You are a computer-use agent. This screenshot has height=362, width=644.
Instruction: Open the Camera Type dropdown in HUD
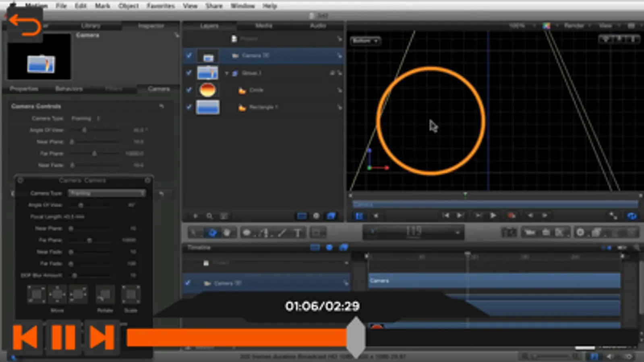click(107, 193)
